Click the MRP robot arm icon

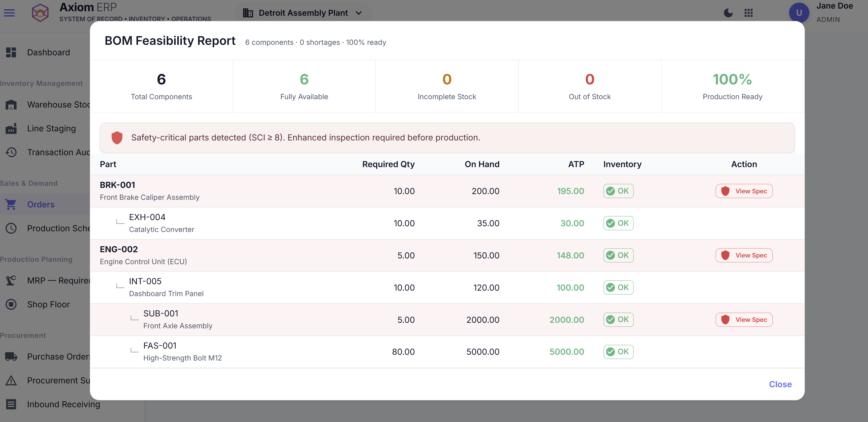[x=11, y=280]
